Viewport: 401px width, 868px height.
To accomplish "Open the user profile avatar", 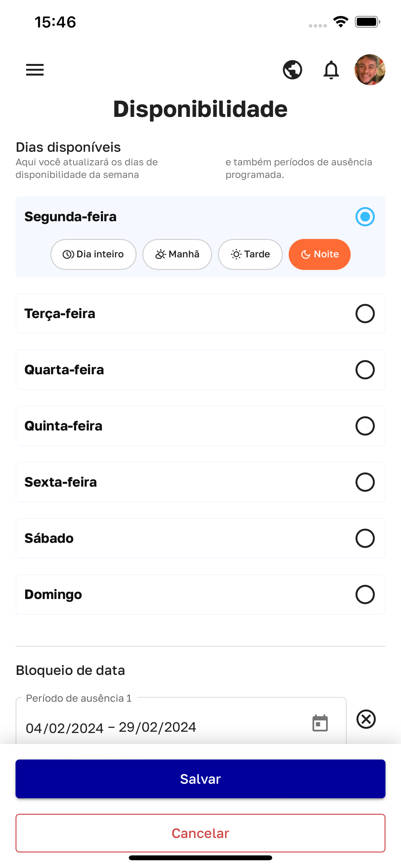I will pos(370,70).
